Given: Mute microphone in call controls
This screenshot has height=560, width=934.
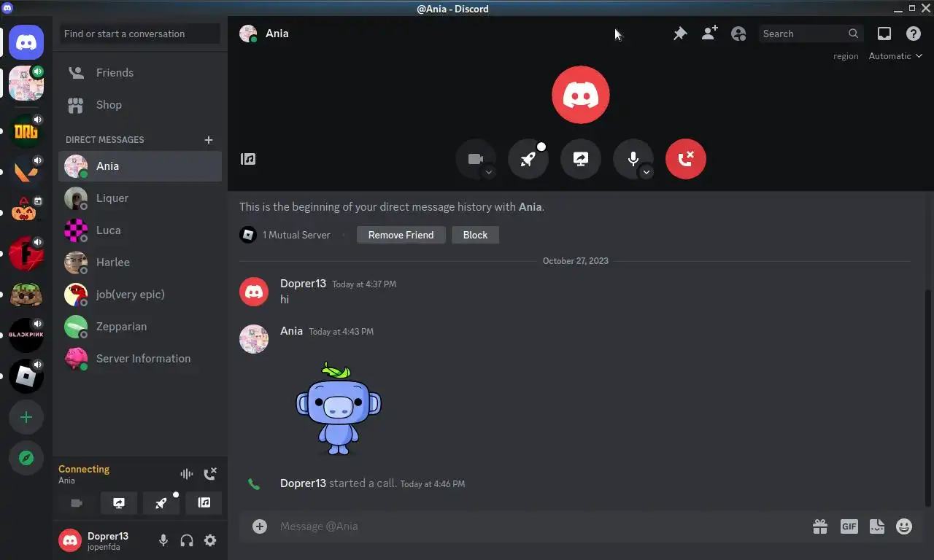Looking at the screenshot, I should [x=633, y=159].
